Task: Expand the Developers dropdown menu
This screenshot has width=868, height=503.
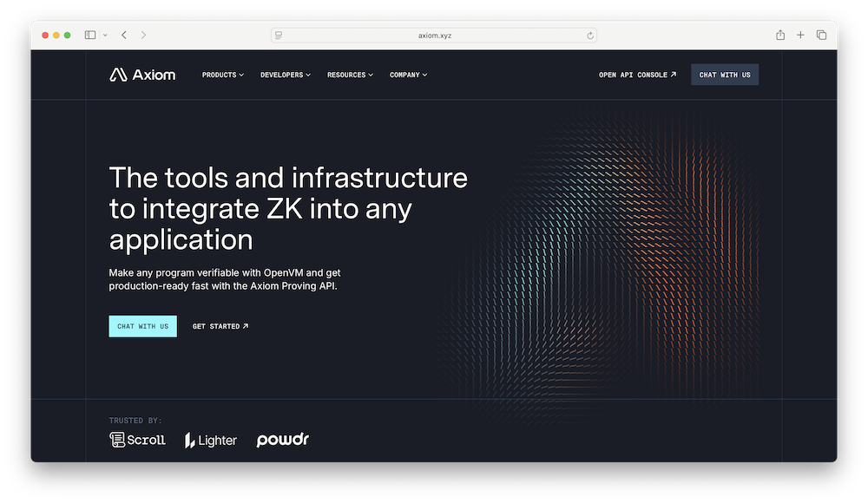Action: point(286,75)
